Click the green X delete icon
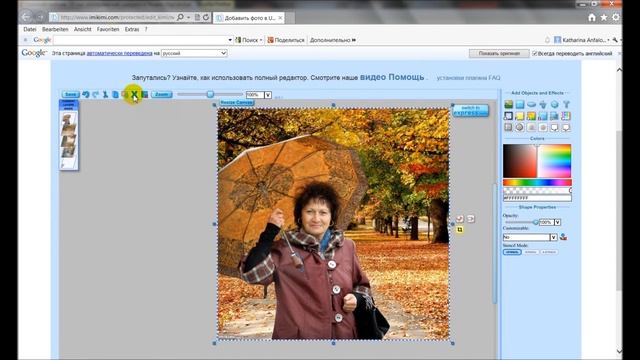The height and width of the screenshot is (360, 640). 134,94
